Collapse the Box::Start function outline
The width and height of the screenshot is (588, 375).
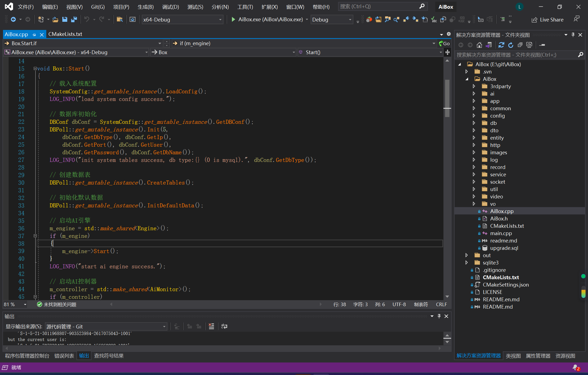tap(35, 68)
